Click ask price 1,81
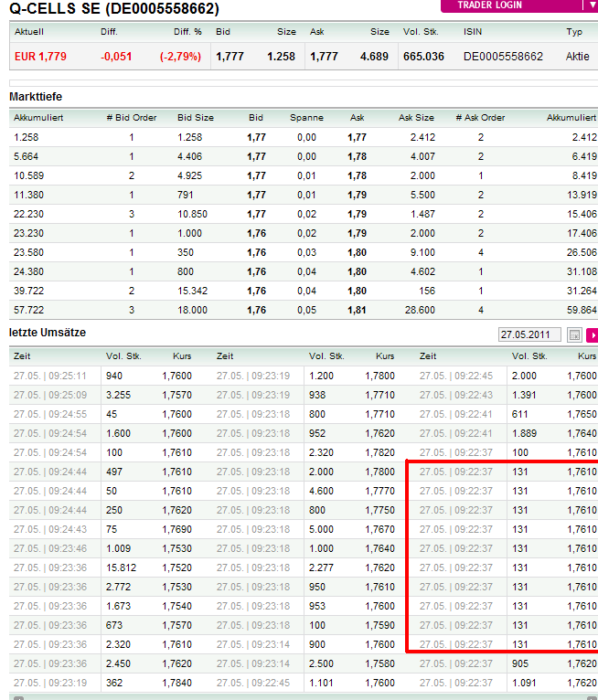 click(357, 311)
